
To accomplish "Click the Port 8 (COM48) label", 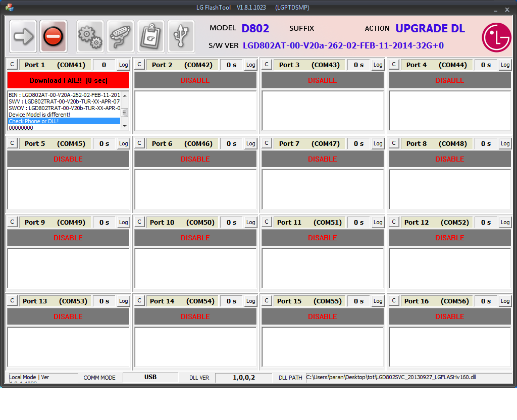I will (437, 144).
